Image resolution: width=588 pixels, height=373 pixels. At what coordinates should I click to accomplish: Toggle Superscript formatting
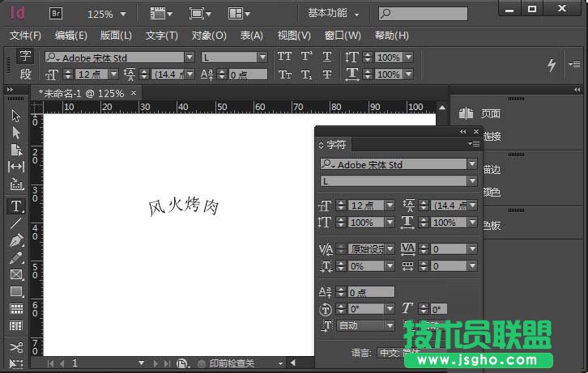point(306,57)
